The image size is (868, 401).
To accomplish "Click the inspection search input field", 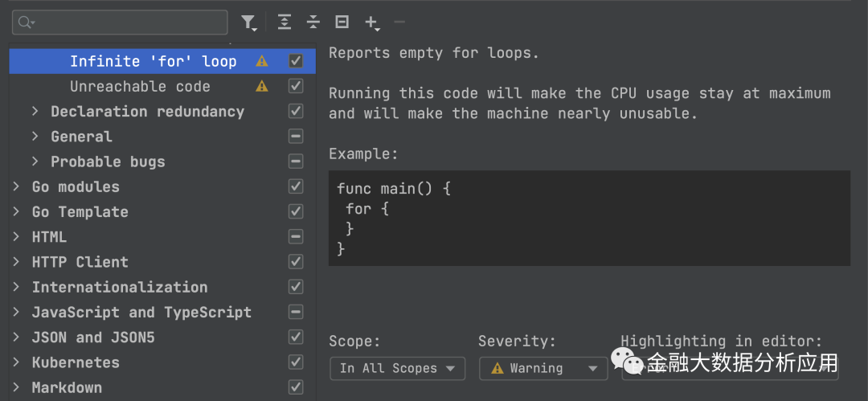I will 129,23.
